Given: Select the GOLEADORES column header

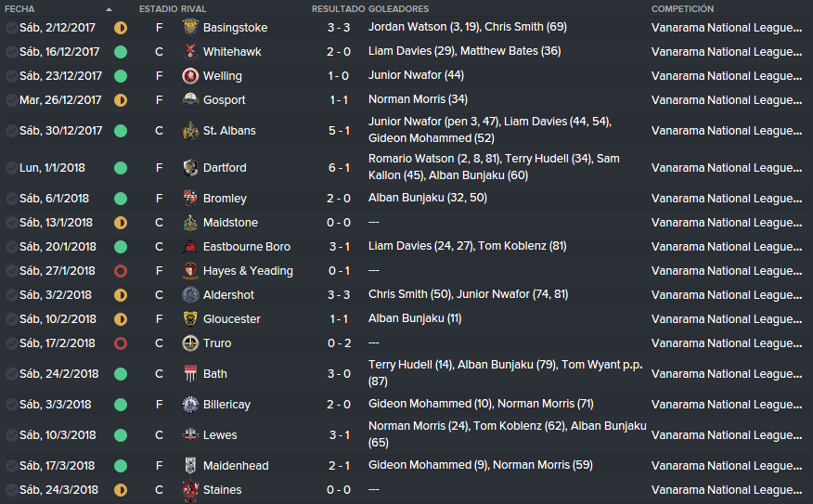Looking at the screenshot, I should click(x=398, y=8).
